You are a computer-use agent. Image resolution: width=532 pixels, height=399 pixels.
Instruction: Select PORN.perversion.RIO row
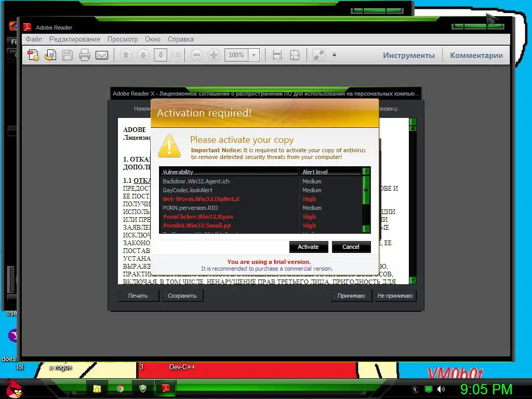pyautogui.click(x=261, y=208)
